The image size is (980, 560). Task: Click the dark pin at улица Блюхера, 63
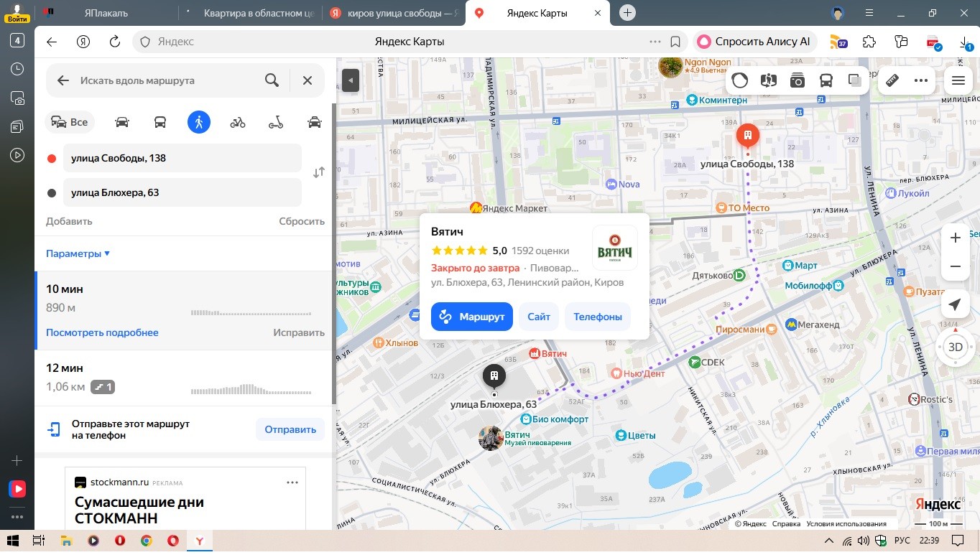[494, 376]
